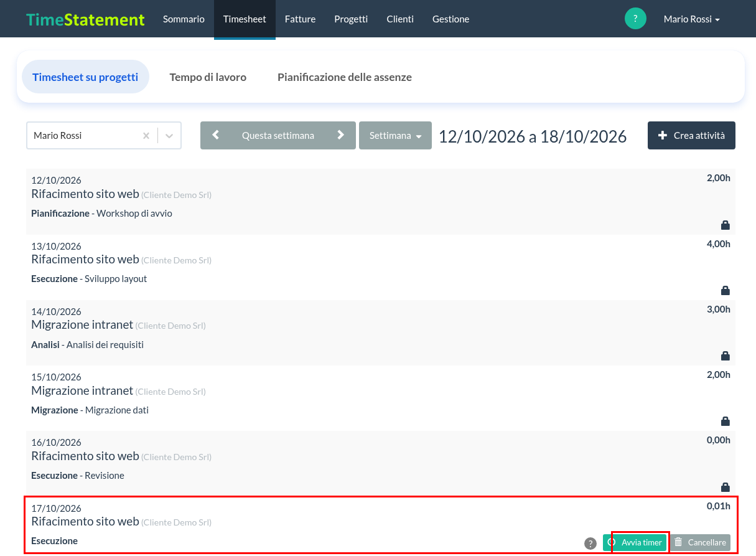Go to the Fatture section
The width and height of the screenshot is (756, 556).
(300, 19)
